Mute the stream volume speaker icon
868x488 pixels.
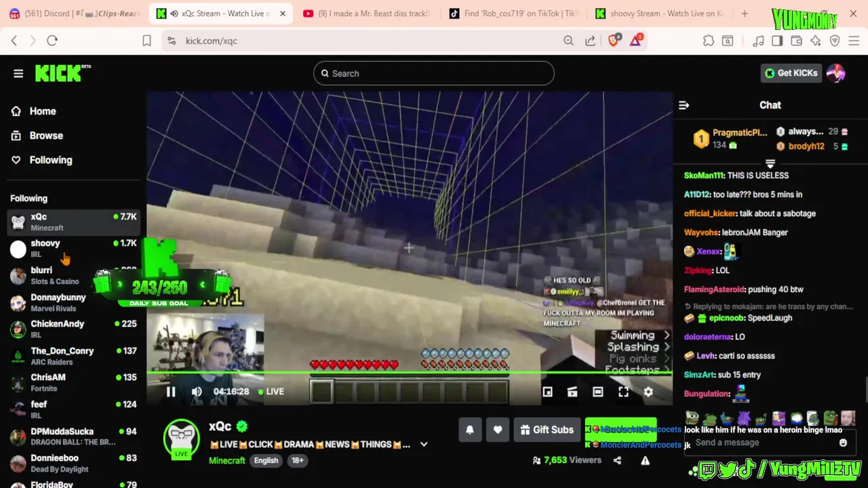coord(197,392)
